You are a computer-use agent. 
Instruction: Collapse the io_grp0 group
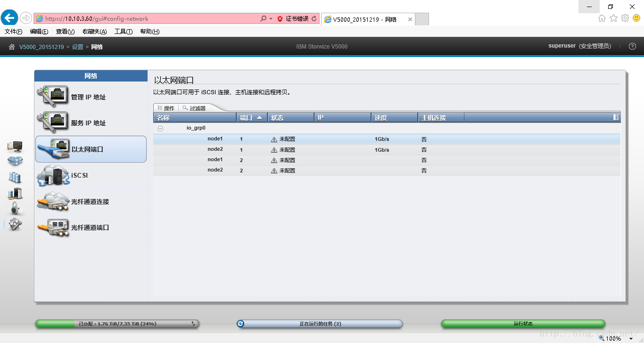click(x=160, y=128)
